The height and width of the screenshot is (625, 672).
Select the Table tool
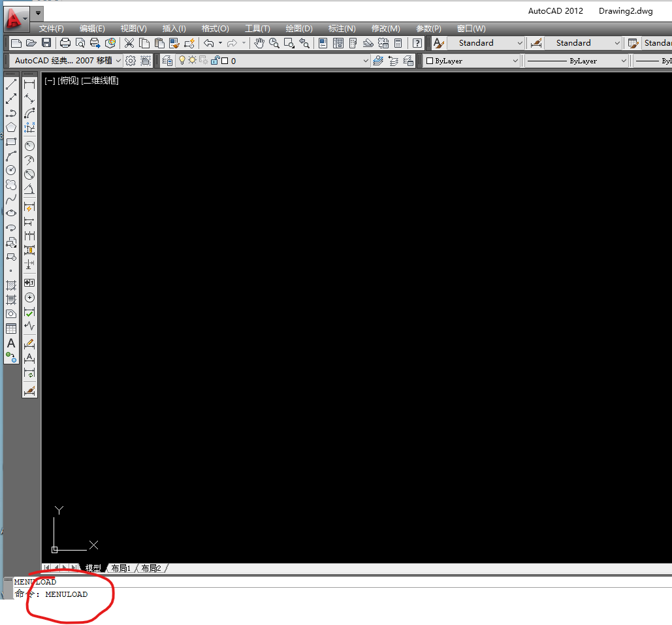11,329
